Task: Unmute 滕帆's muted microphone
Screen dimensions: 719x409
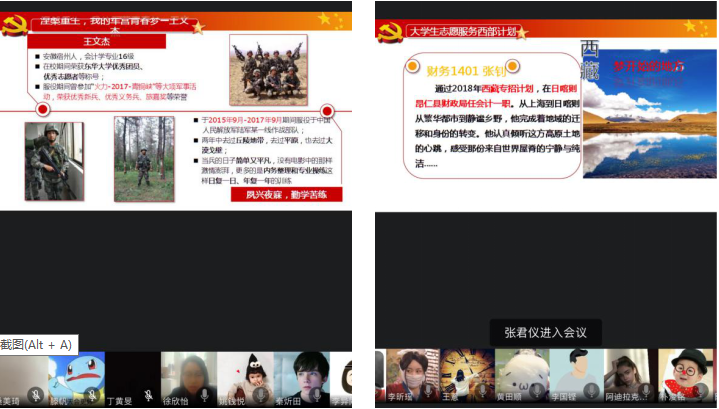Action: coord(92,396)
